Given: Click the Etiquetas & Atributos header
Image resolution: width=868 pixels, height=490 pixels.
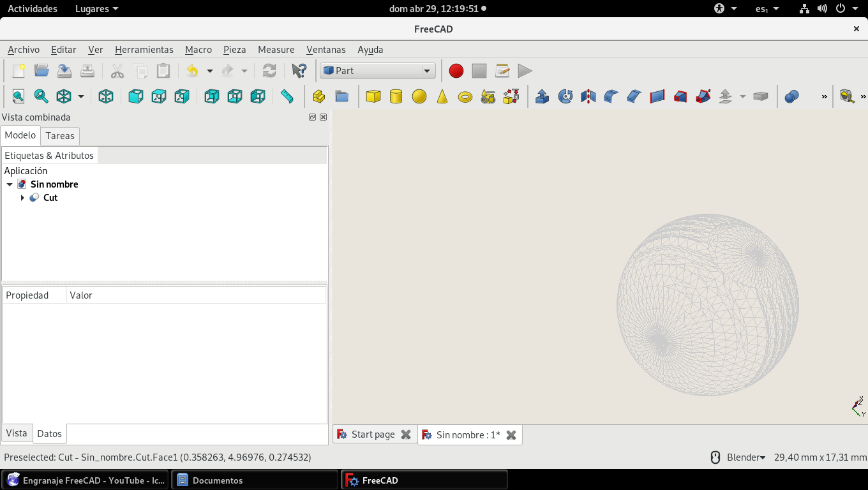Looking at the screenshot, I should click(49, 156).
